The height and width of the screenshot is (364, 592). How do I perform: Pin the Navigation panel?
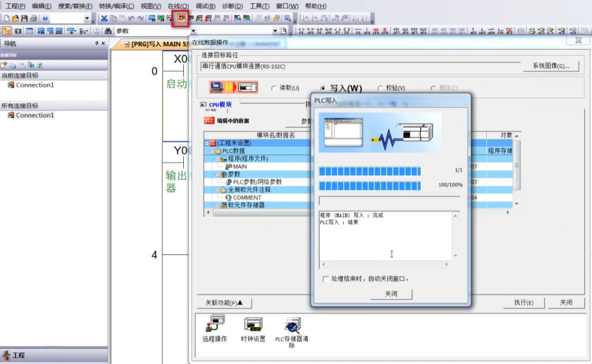(97, 43)
